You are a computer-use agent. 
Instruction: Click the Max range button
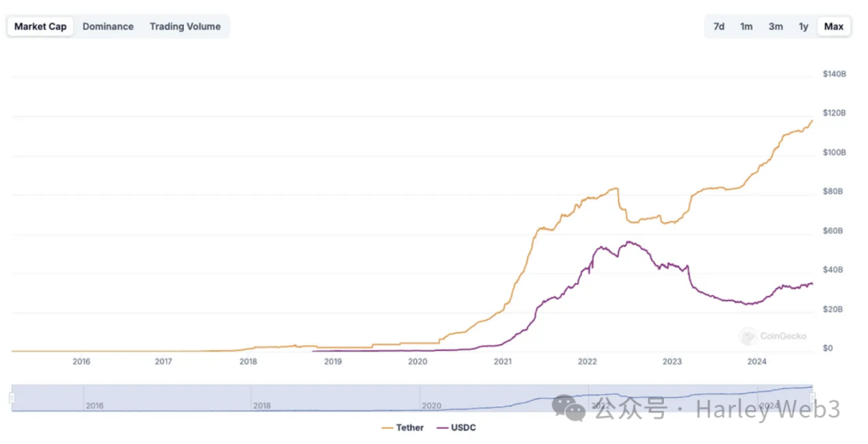pyautogui.click(x=833, y=27)
